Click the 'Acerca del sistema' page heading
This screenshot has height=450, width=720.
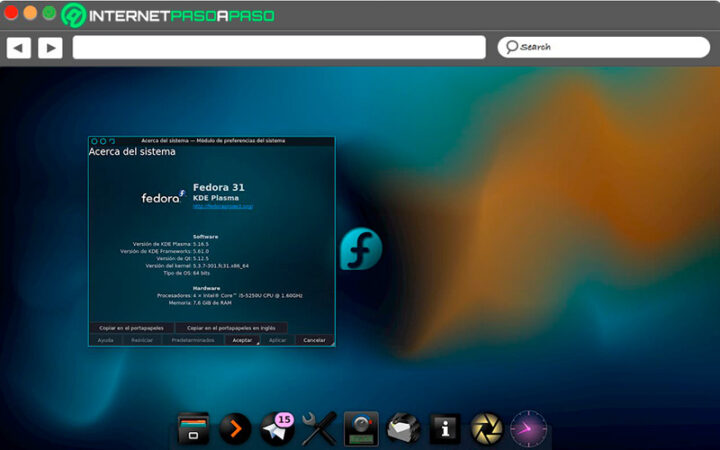click(x=132, y=152)
